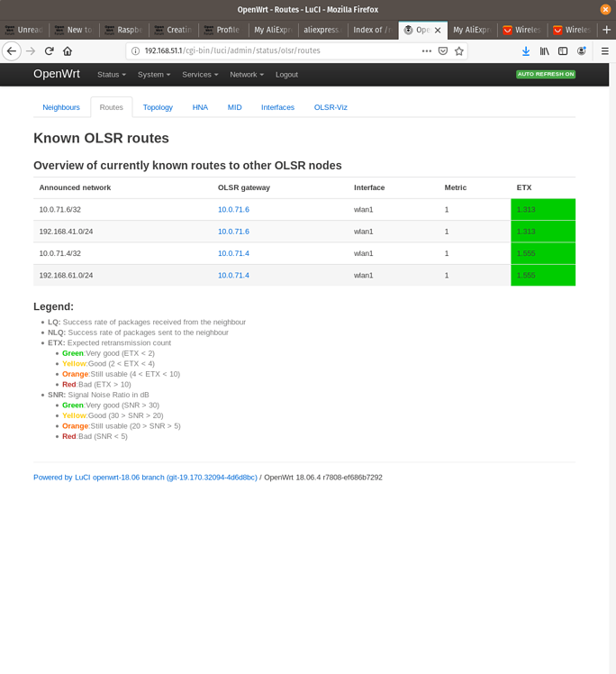Open the Firefox hamburger menu
This screenshot has width=616, height=674.
click(x=605, y=51)
